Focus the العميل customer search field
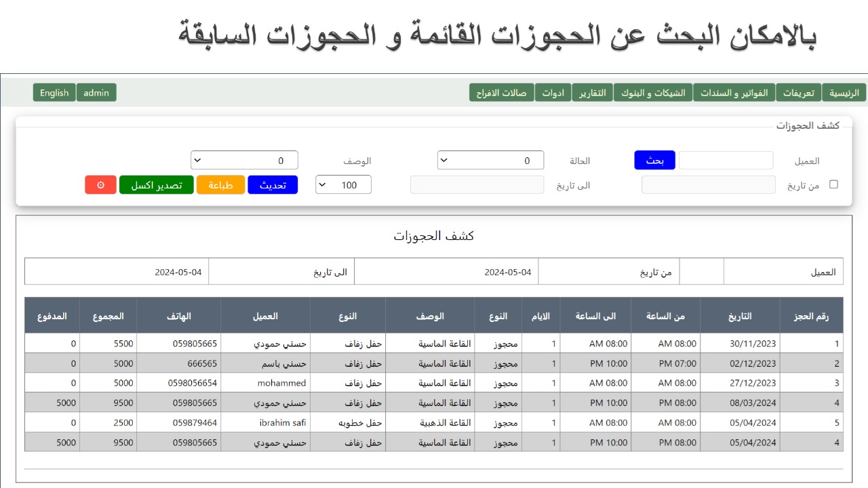868x488 pixels. coord(726,161)
